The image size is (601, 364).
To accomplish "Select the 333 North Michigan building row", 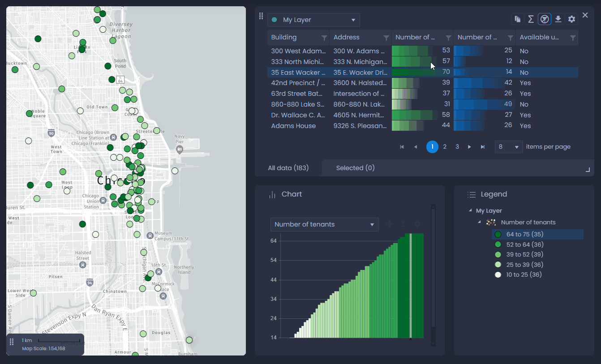I will click(422, 62).
